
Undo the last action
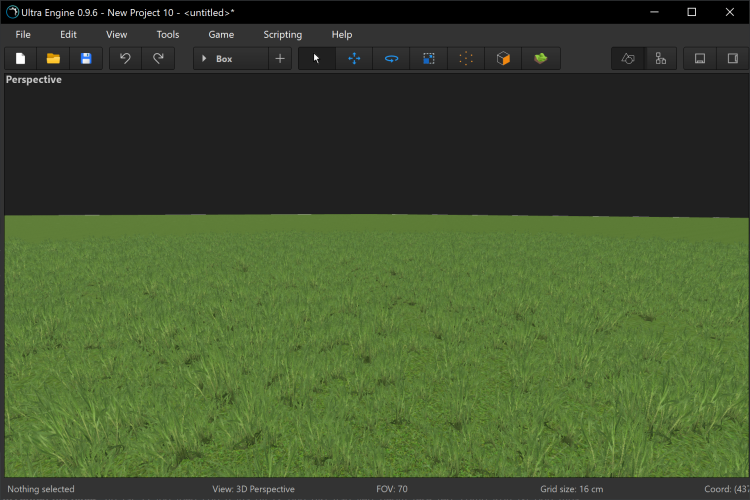click(x=125, y=58)
